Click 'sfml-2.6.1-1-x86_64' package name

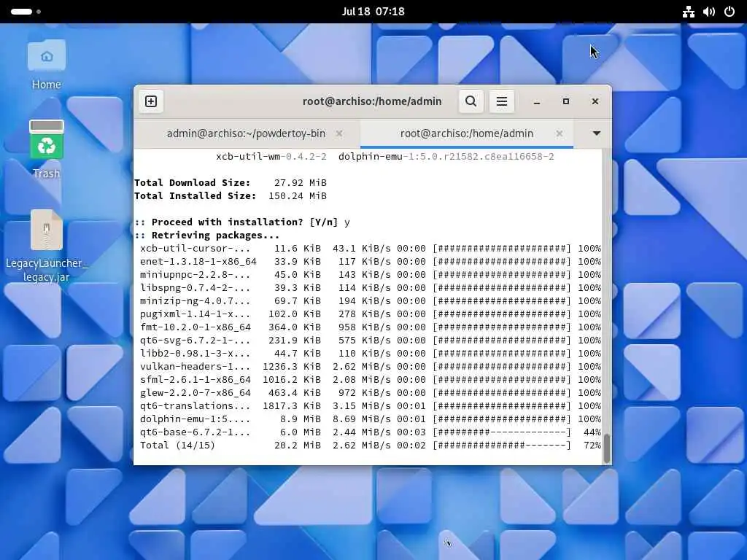(196, 379)
